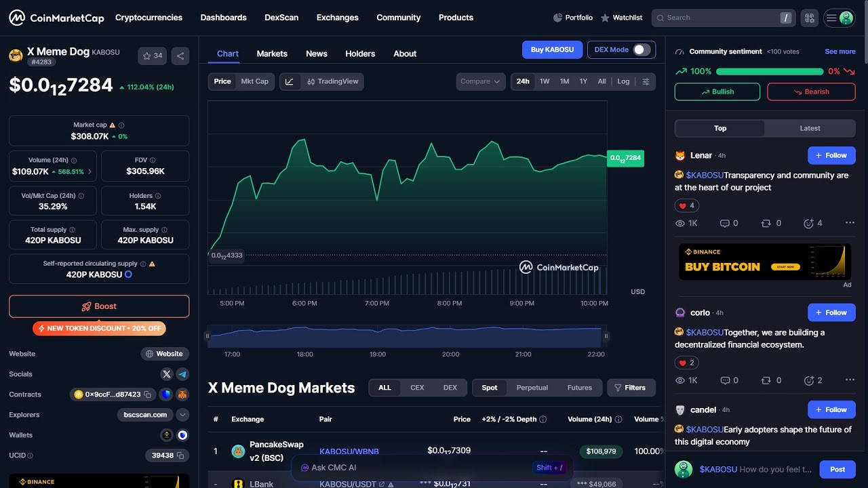Like Lenar's post with heart reaction
Image resolution: width=868 pixels, height=488 pixels.
686,205
